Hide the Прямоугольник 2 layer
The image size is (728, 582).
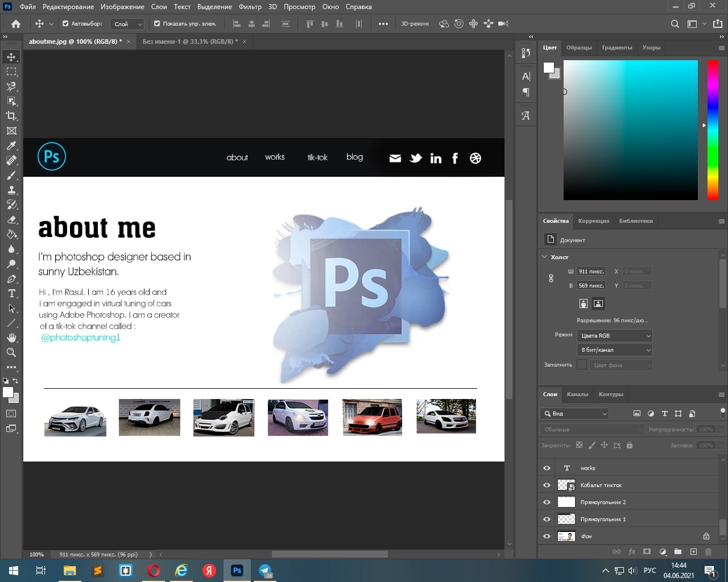(547, 502)
